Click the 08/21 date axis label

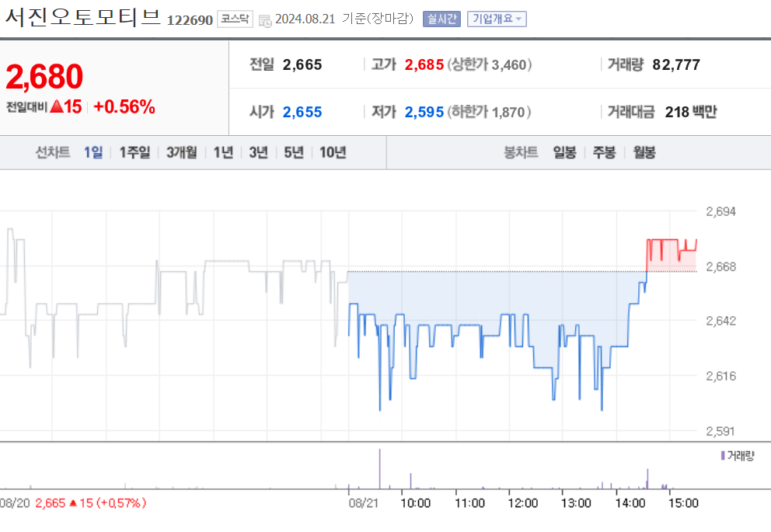point(364,503)
